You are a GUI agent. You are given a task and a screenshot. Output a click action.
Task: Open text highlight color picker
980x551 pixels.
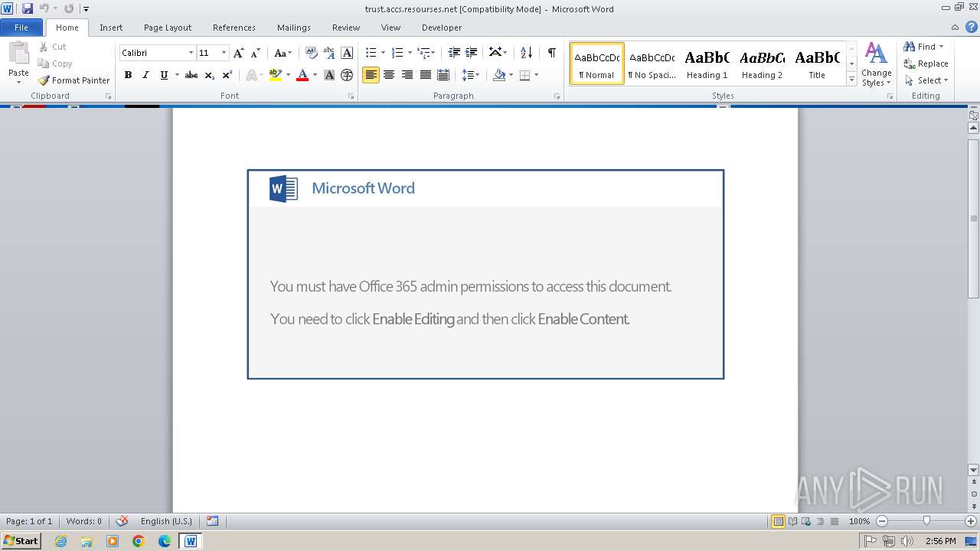[x=288, y=75]
